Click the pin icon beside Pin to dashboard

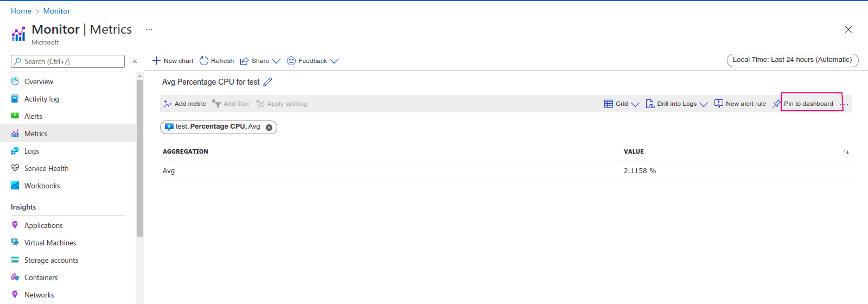(777, 104)
